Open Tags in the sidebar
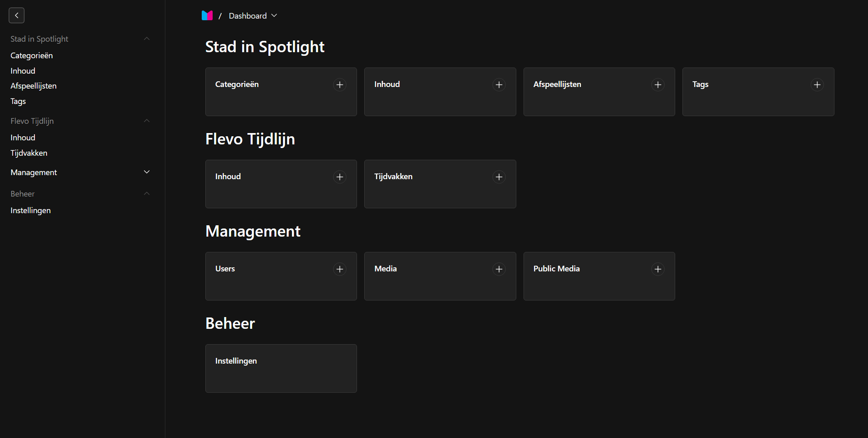 [18, 101]
